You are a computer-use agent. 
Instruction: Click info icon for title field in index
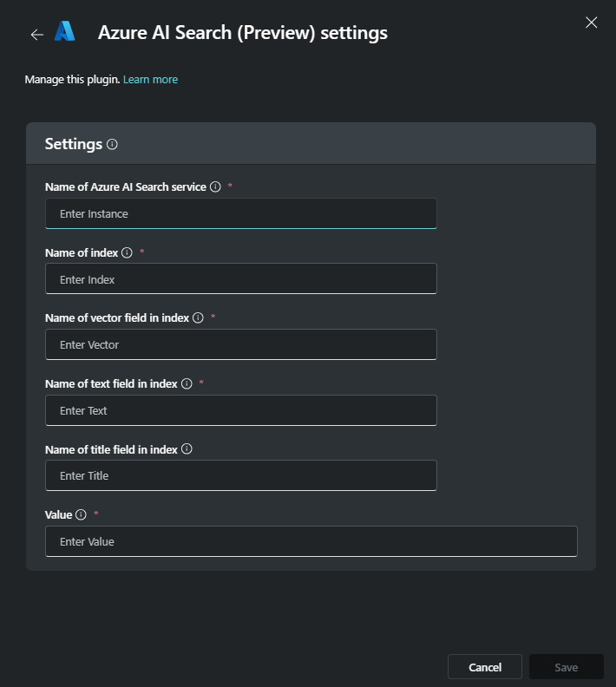point(187,449)
